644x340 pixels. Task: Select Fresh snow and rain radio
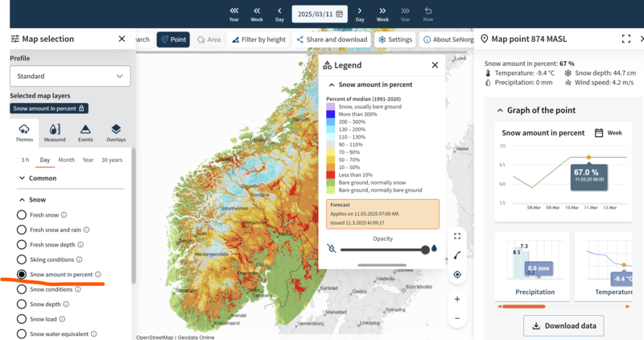click(22, 230)
